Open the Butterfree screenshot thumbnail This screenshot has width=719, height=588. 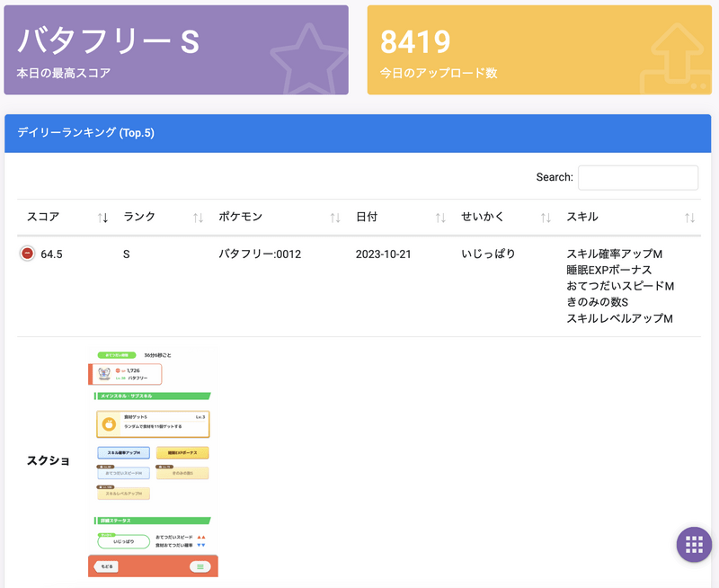(153, 460)
